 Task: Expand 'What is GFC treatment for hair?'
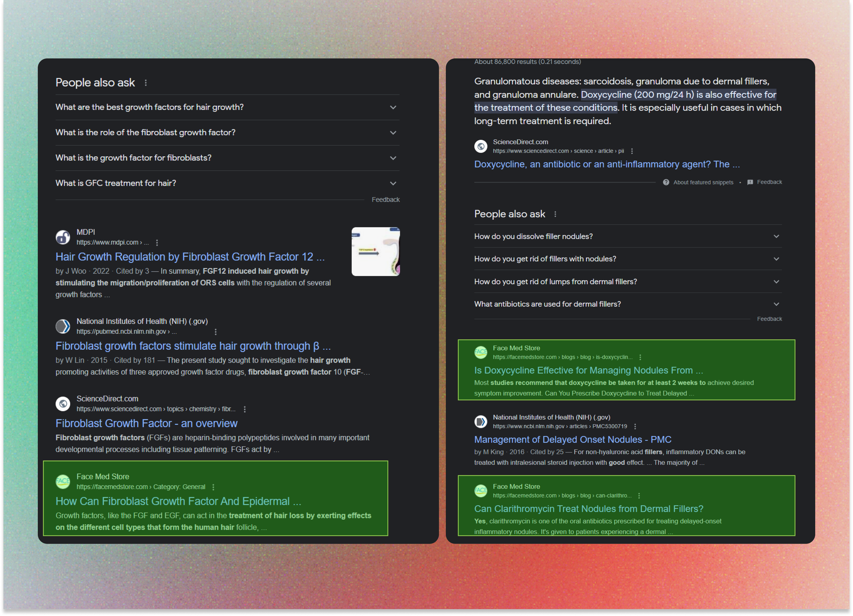(x=393, y=183)
